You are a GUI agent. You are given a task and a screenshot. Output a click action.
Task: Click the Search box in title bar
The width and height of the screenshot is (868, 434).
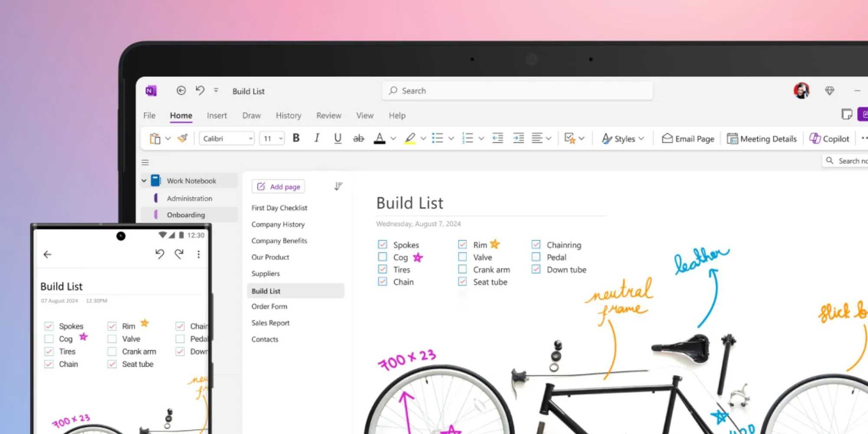point(517,91)
